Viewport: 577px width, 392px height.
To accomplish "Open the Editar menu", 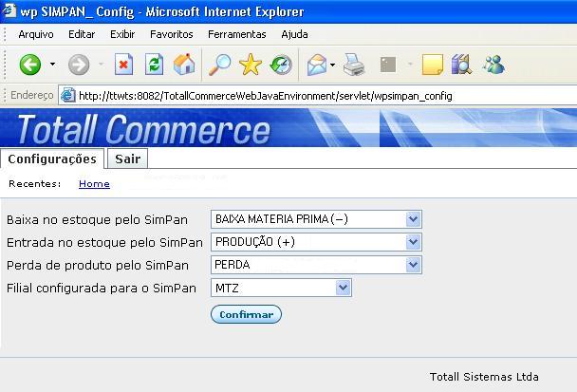I will pos(82,34).
